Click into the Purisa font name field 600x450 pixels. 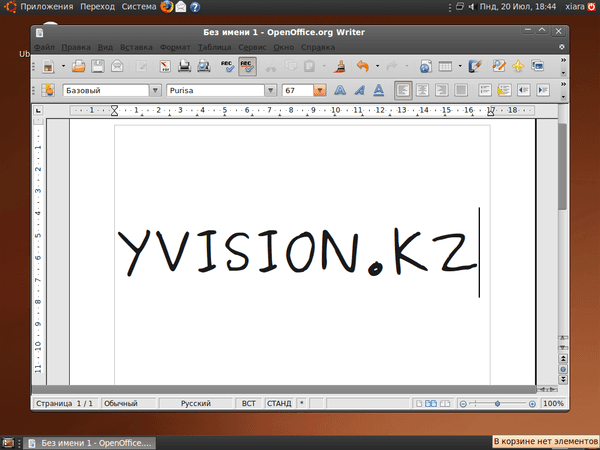[x=215, y=90]
